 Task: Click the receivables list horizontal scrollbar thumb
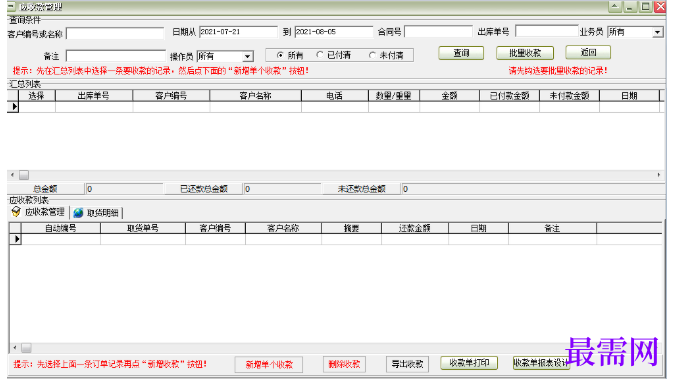26,348
